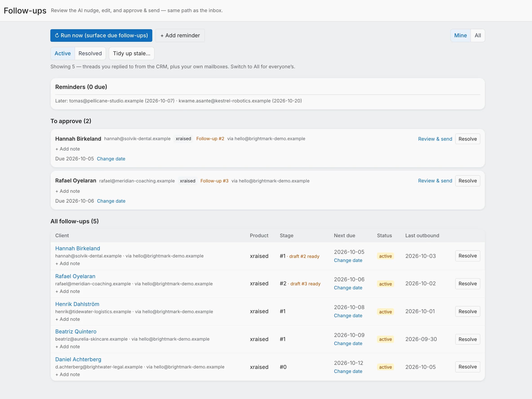Click the Last outbound column header

click(x=422, y=235)
